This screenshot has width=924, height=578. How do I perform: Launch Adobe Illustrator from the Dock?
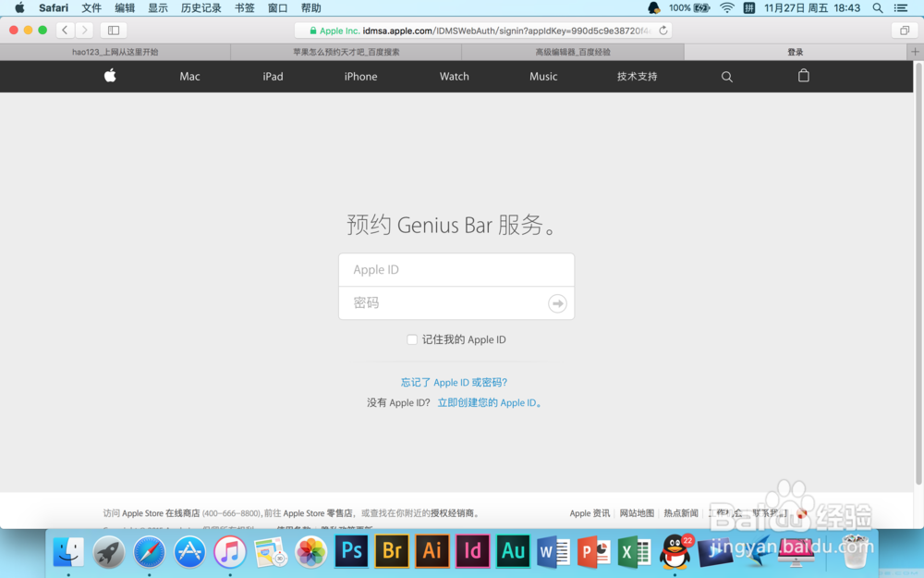(x=432, y=551)
